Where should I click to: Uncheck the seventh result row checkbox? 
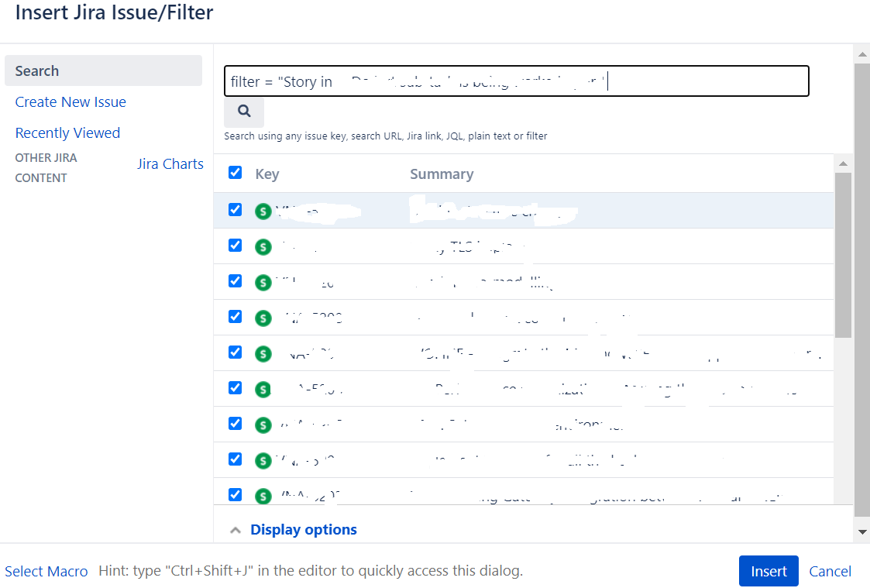click(x=236, y=423)
